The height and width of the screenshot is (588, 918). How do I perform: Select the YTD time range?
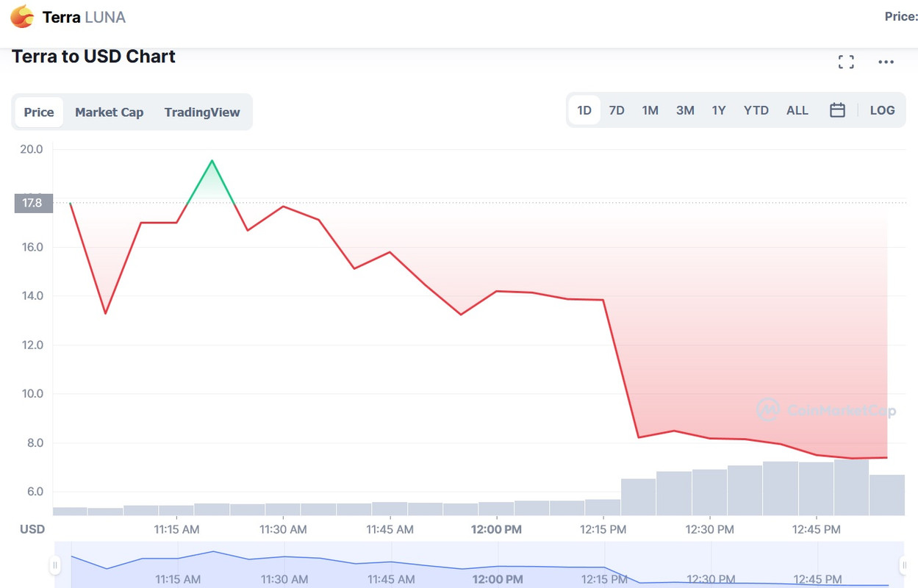point(756,110)
